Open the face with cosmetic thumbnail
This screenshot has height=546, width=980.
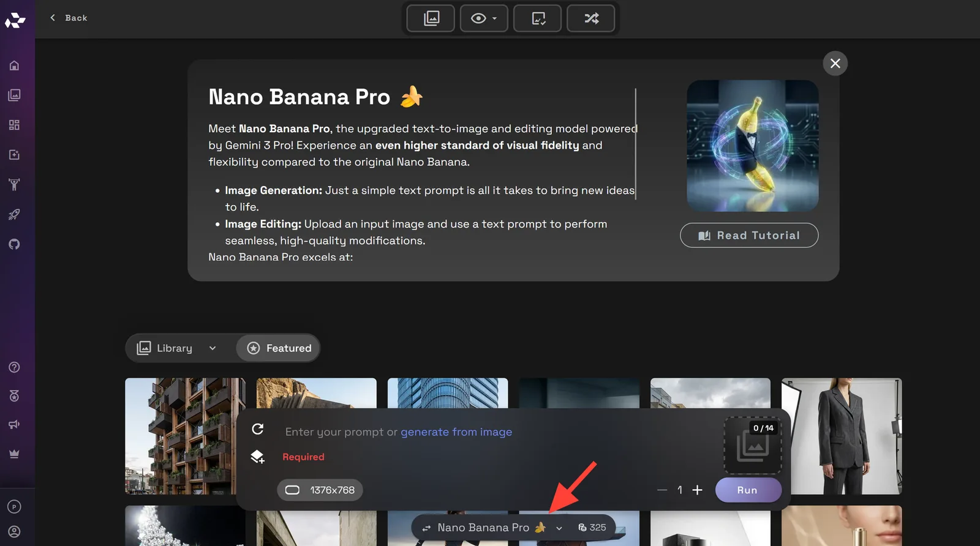pyautogui.click(x=842, y=526)
